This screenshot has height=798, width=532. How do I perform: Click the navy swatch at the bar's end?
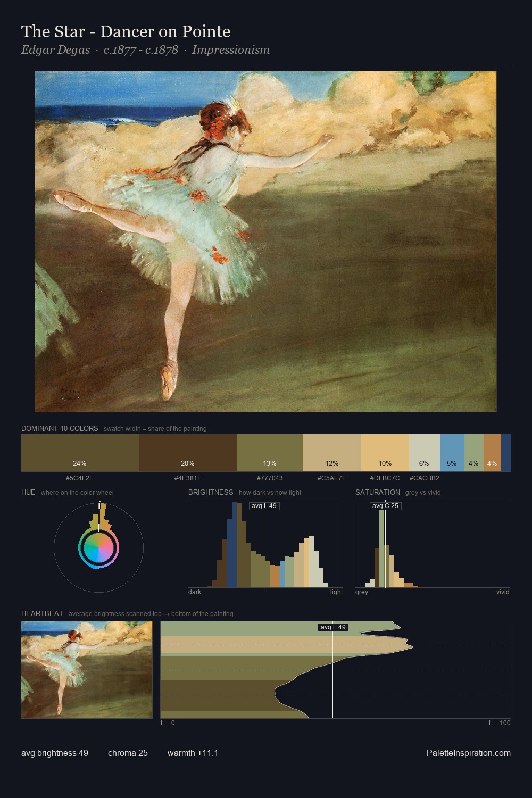(506, 453)
